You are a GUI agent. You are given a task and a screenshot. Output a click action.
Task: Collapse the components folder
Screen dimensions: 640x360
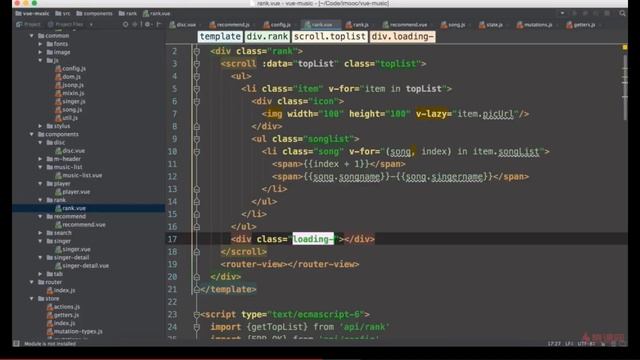(31, 134)
